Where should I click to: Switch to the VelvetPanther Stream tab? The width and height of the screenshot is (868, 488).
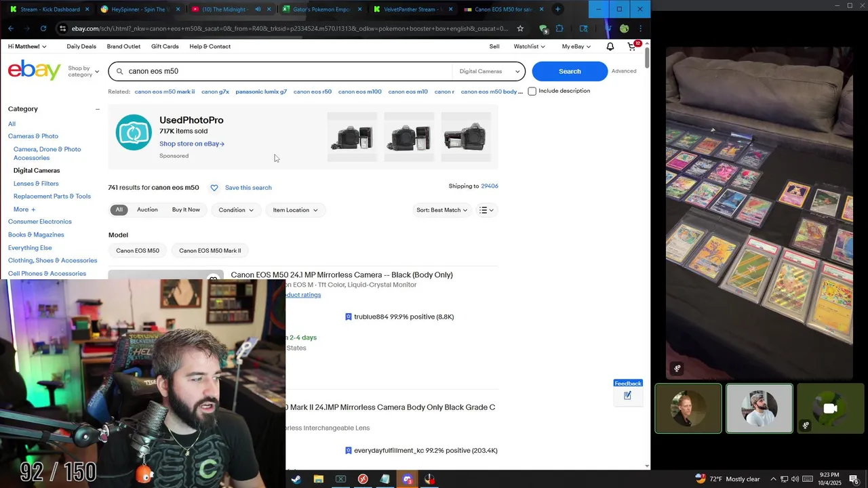coord(412,9)
